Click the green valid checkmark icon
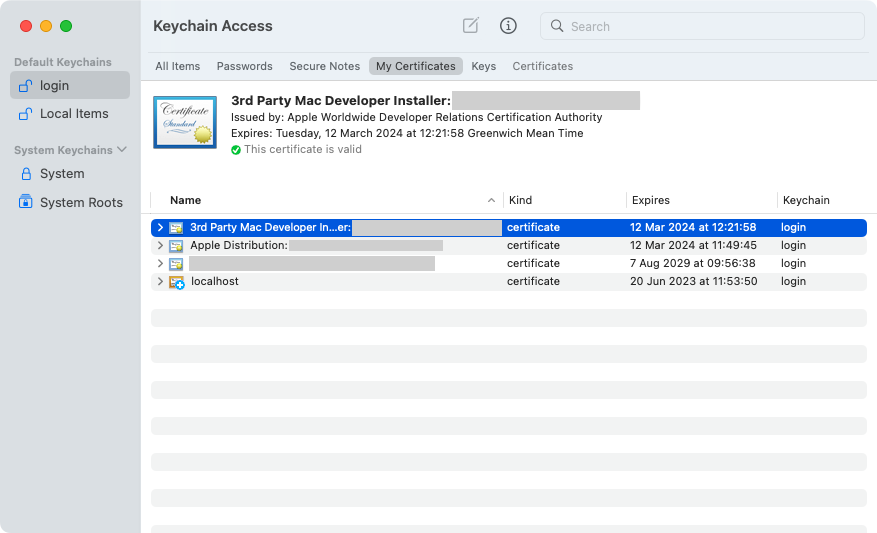The image size is (877, 533). tap(236, 150)
